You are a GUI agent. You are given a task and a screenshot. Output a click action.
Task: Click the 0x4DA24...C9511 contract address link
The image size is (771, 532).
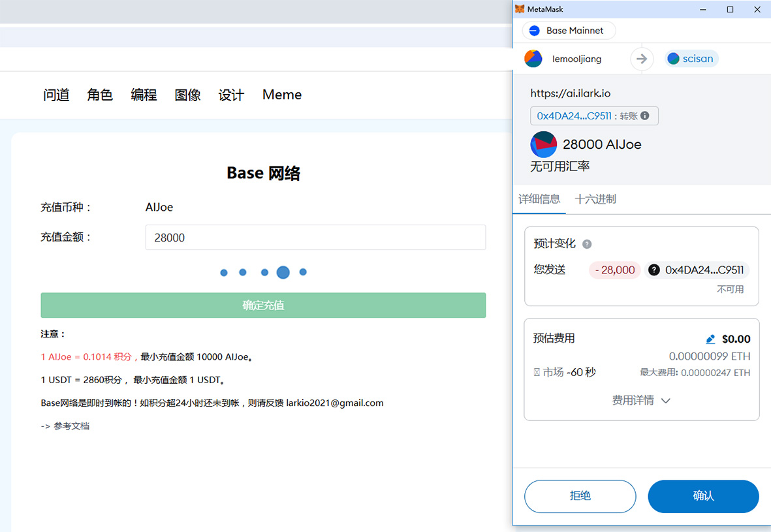[574, 116]
